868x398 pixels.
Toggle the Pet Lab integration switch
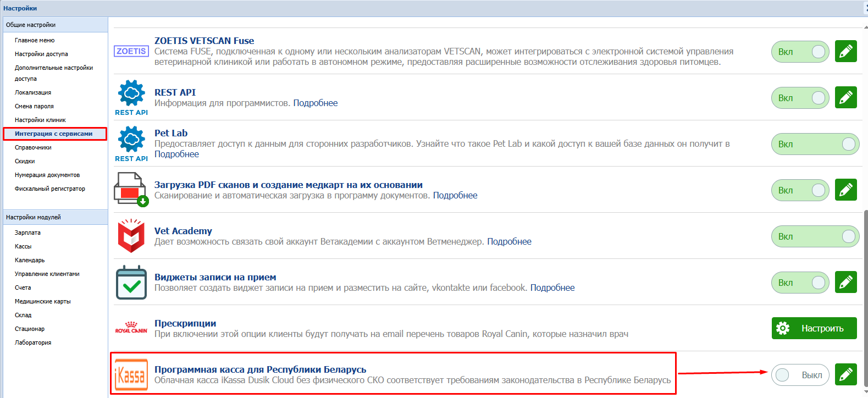coord(815,144)
